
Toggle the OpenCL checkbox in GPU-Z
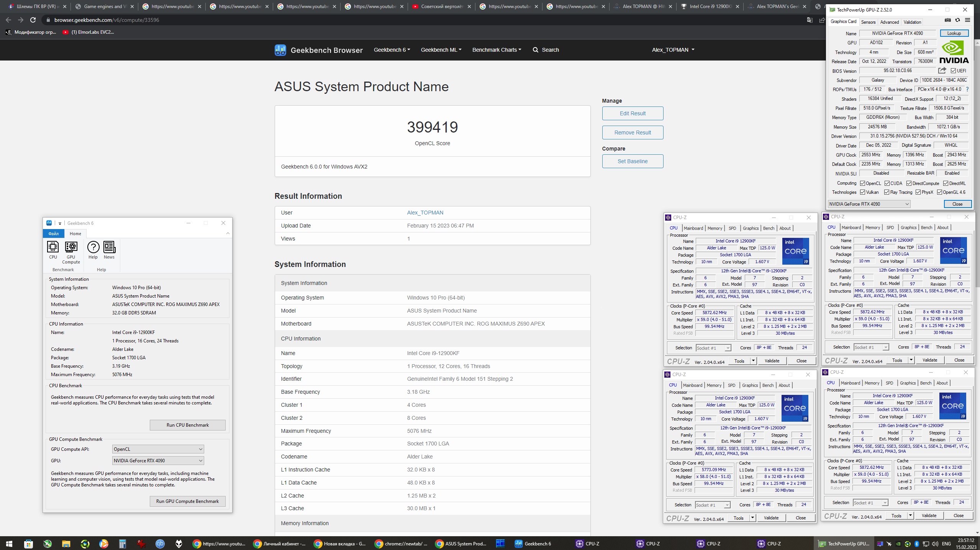[862, 183]
